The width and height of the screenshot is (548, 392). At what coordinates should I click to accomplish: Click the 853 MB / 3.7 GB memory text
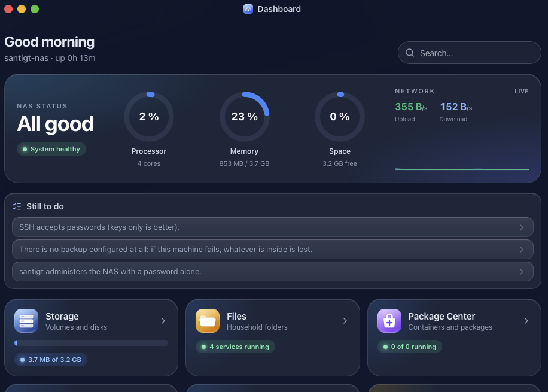coord(244,163)
